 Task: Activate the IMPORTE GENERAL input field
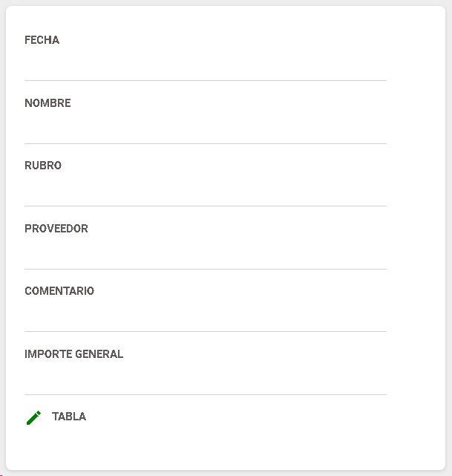click(x=206, y=378)
